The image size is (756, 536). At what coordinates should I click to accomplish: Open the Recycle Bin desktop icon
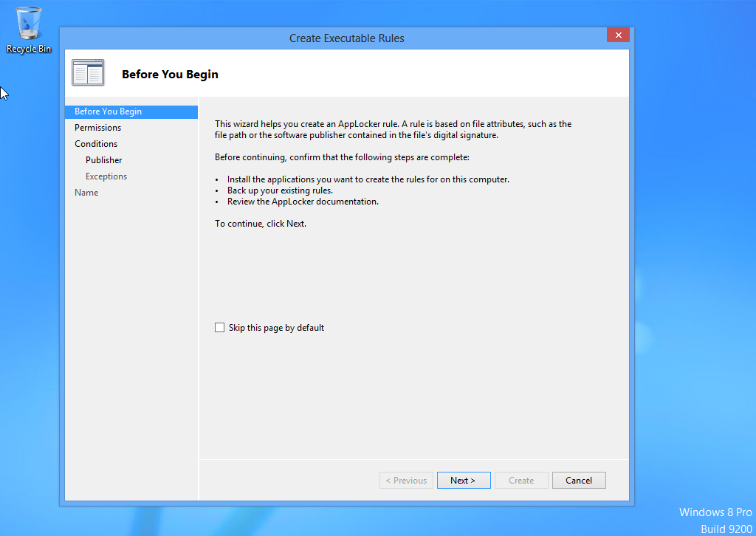click(x=29, y=30)
